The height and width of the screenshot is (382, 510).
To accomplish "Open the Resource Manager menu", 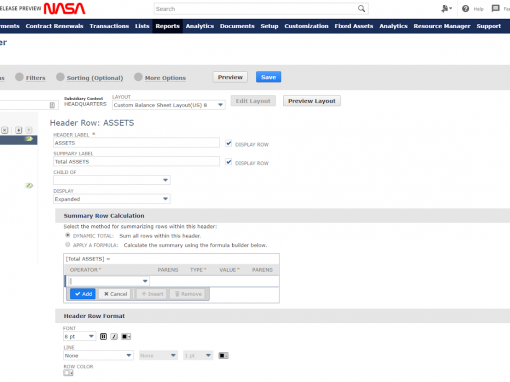I will point(442,26).
